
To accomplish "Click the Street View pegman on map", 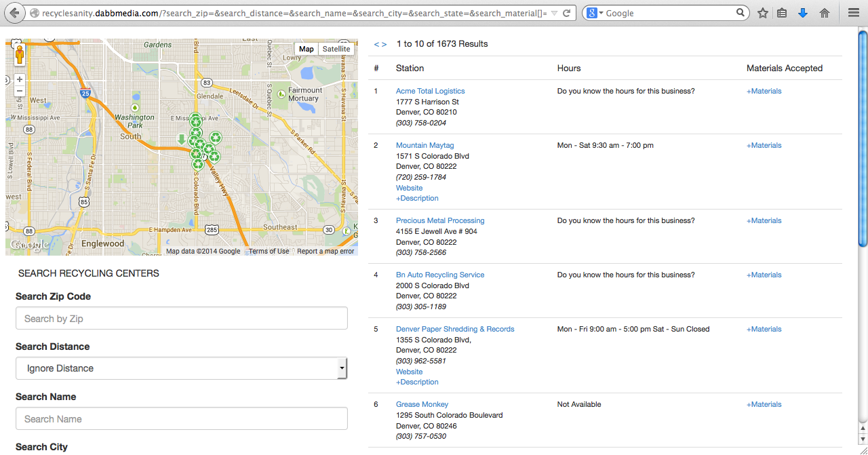I will [20, 54].
